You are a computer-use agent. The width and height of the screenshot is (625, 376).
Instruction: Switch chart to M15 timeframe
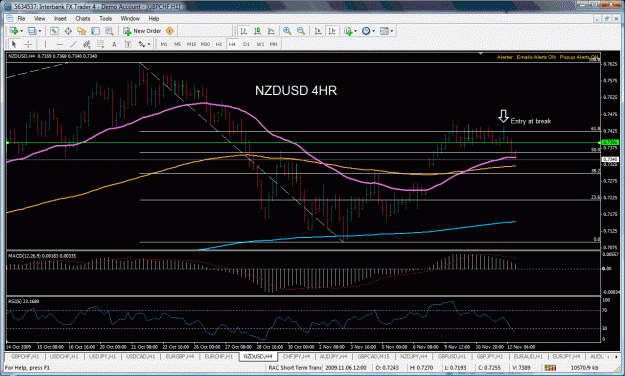pos(191,44)
